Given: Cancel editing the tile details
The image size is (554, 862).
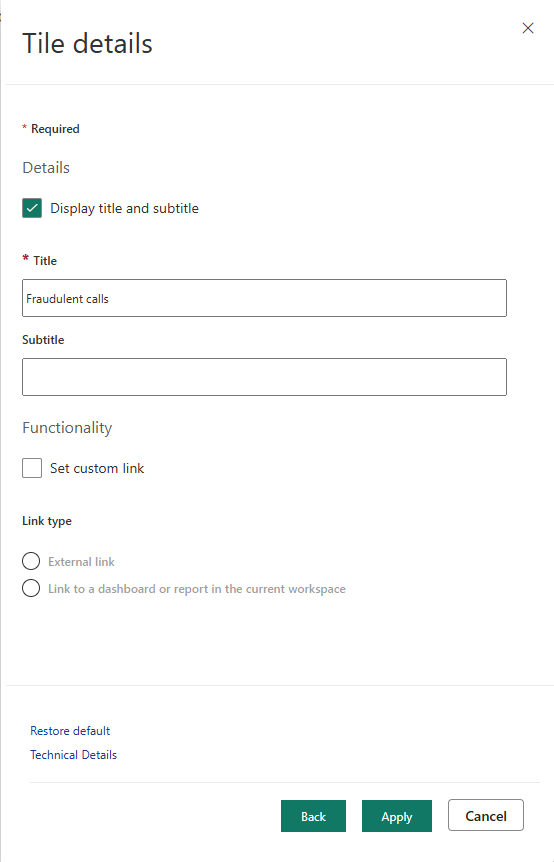Looking at the screenshot, I should click(x=486, y=815).
